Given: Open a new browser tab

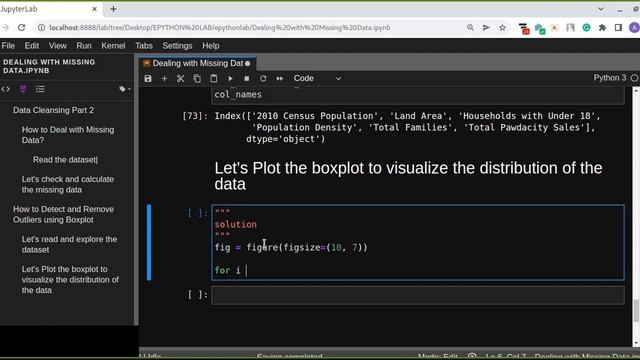Looking at the screenshot, I should 113,9.
